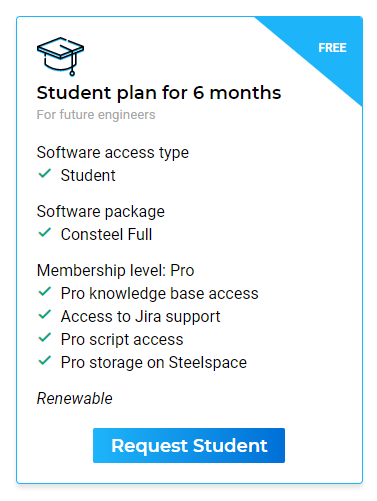Click the Consteel Full text
The width and height of the screenshot is (377, 501).
pos(106,234)
